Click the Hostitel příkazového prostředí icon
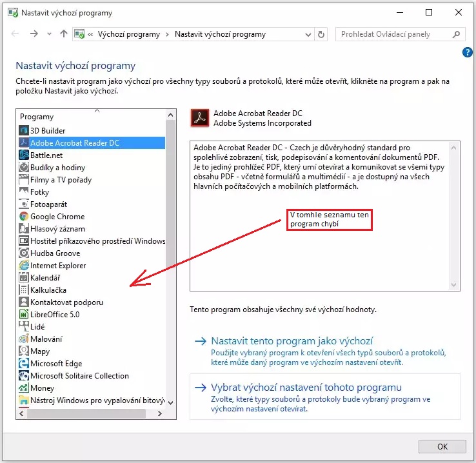 24,241
